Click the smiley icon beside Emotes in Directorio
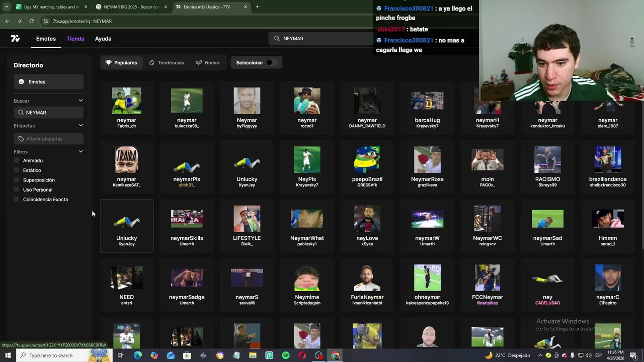Viewport: 644px width, 362px height. click(x=21, y=81)
